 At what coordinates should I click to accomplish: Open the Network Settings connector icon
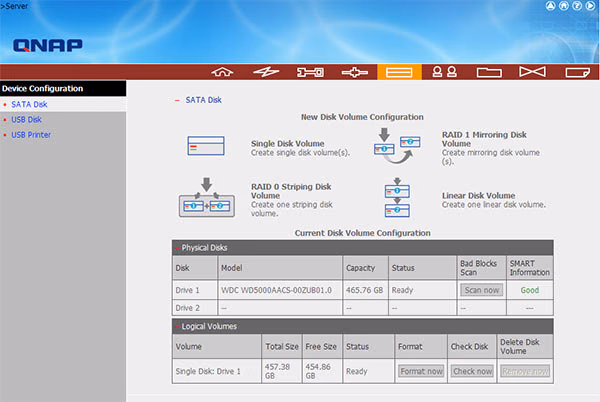[x=355, y=72]
